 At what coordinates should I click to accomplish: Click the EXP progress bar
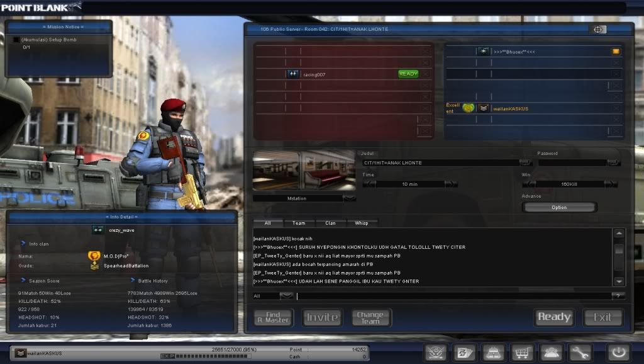tap(206, 356)
